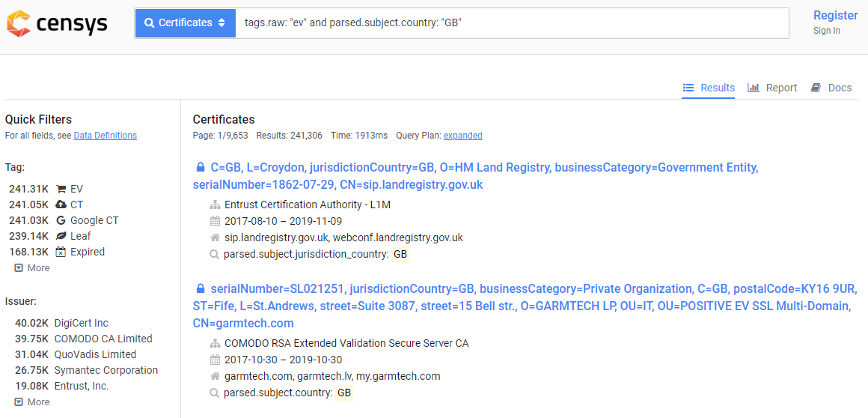Click the Censys logo

click(x=57, y=23)
